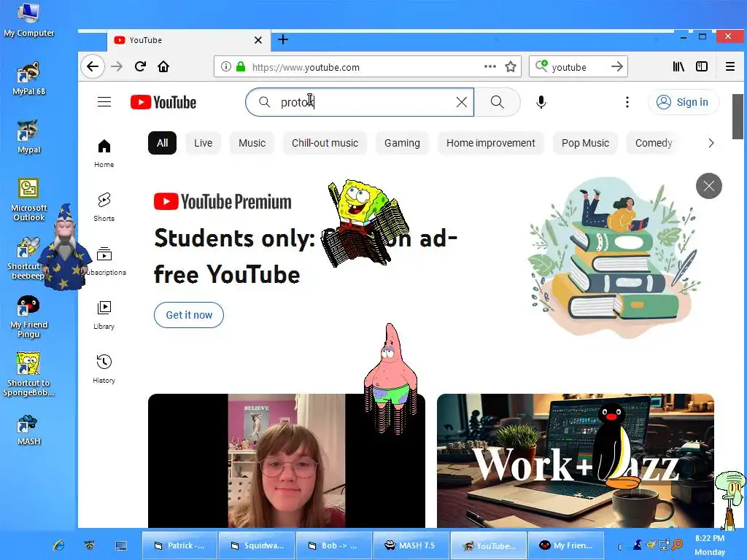Select the All filter chip
The height and width of the screenshot is (560, 747).
[x=163, y=143]
